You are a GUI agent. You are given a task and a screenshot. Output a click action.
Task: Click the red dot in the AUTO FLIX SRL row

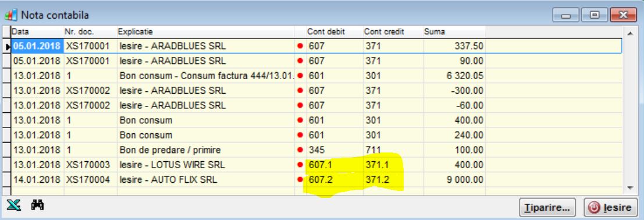click(300, 180)
